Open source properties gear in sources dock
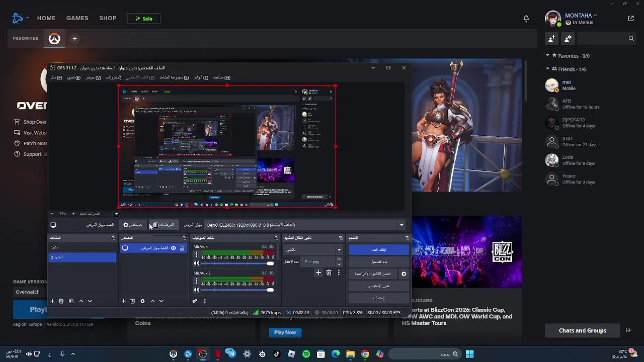The width and height of the screenshot is (644, 362). [142, 301]
